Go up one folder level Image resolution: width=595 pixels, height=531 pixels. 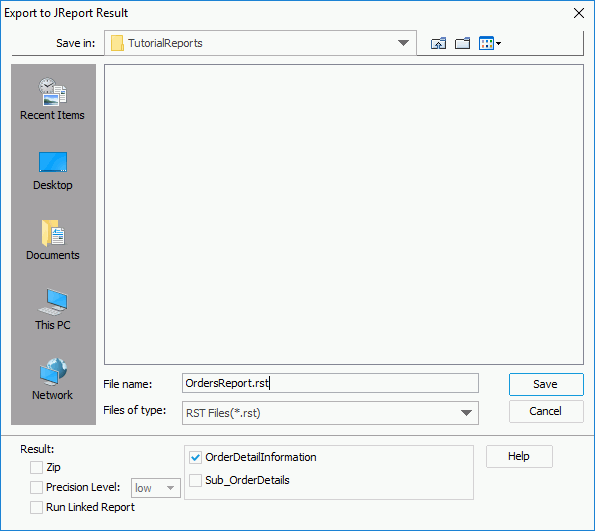pos(438,43)
